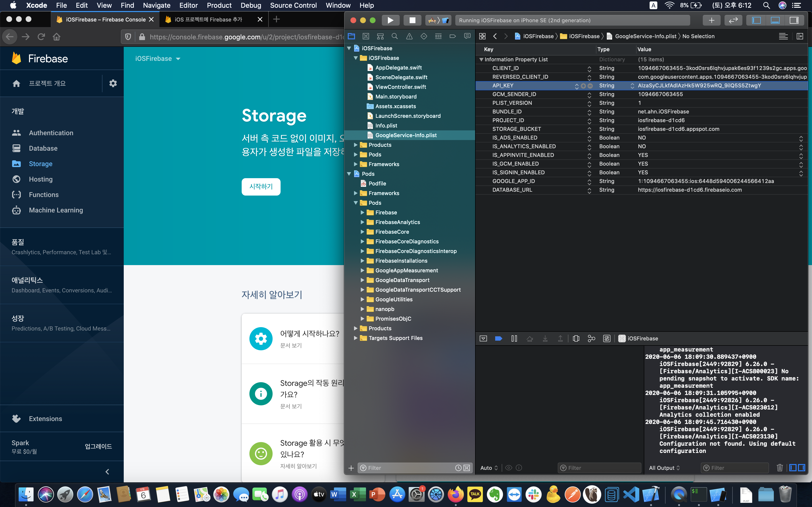Toggle the right inspector panel visibility
This screenshot has height=507, width=812.
pos(794,20)
